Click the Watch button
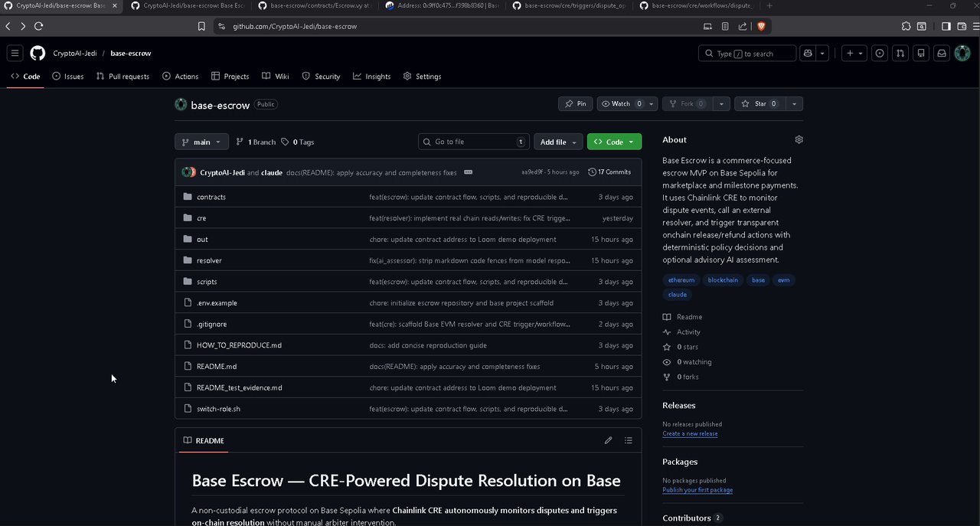 point(621,103)
